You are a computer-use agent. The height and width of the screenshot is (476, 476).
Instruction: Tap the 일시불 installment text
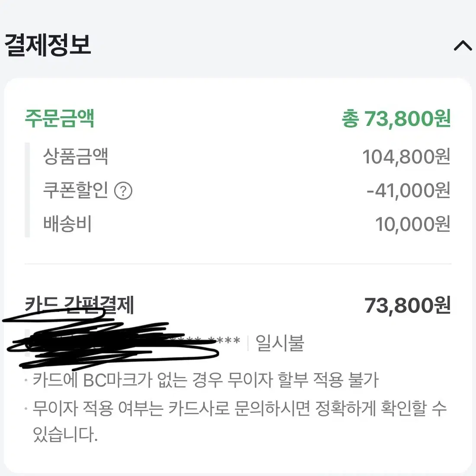tap(280, 343)
